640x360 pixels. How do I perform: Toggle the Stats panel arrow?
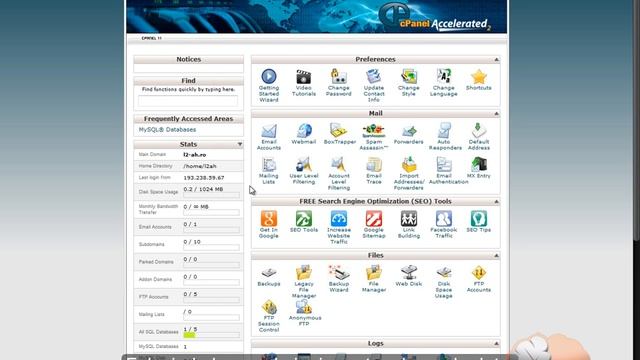[x=240, y=144]
